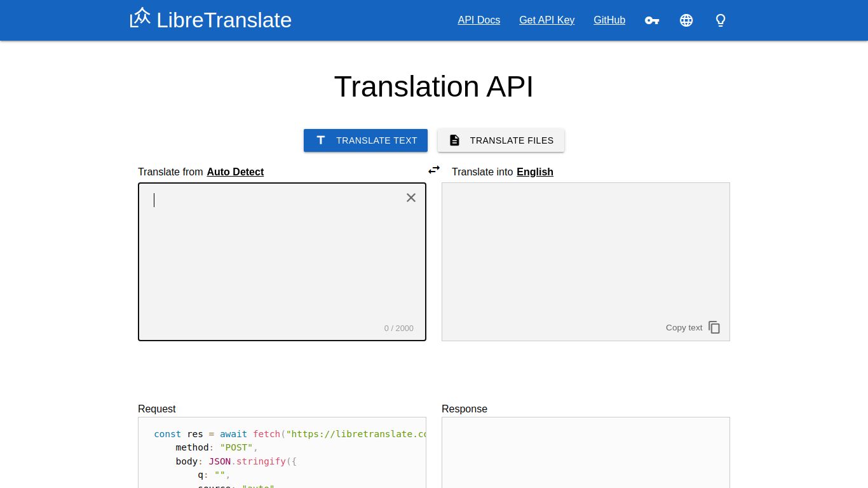Viewport: 868px width, 488px height.
Task: Visit the GitHub repository link
Action: coord(609,20)
